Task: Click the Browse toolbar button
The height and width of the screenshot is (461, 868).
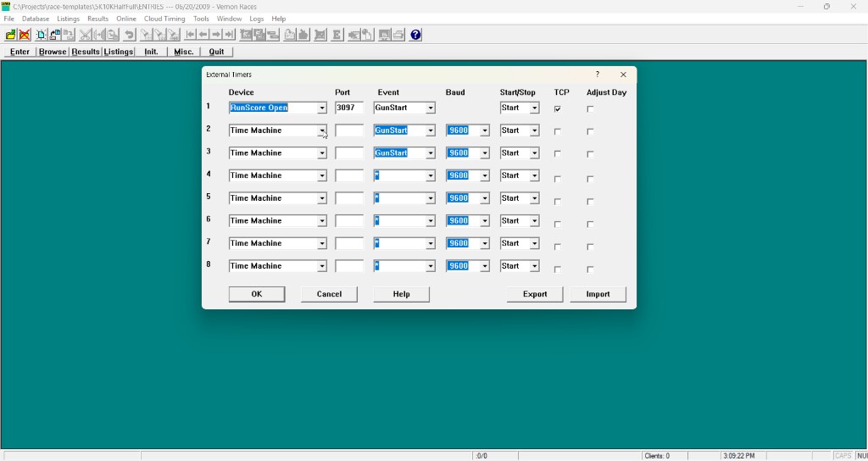Action: pos(53,52)
